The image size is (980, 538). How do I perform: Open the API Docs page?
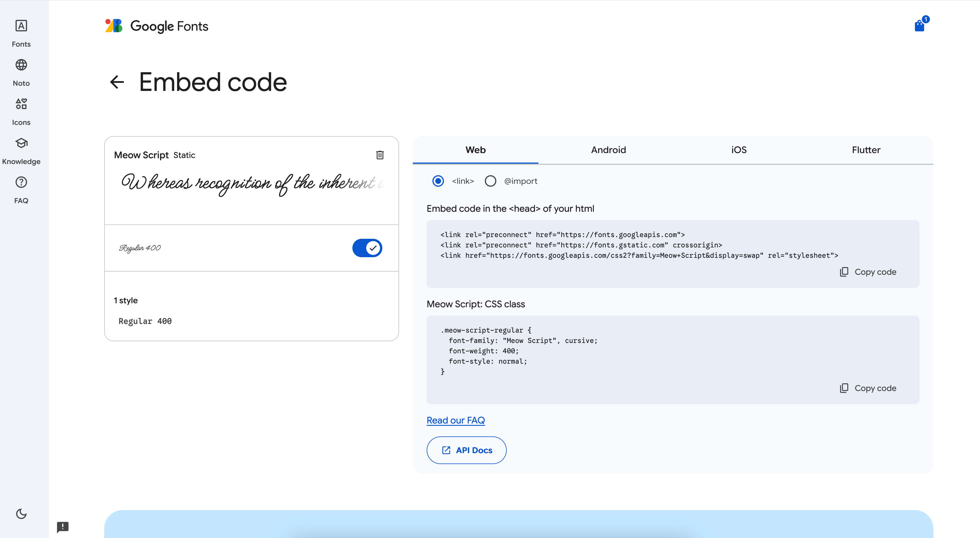466,450
